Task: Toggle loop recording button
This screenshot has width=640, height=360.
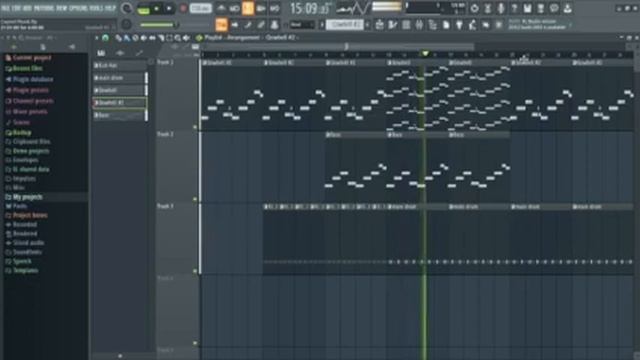Action: [x=274, y=8]
